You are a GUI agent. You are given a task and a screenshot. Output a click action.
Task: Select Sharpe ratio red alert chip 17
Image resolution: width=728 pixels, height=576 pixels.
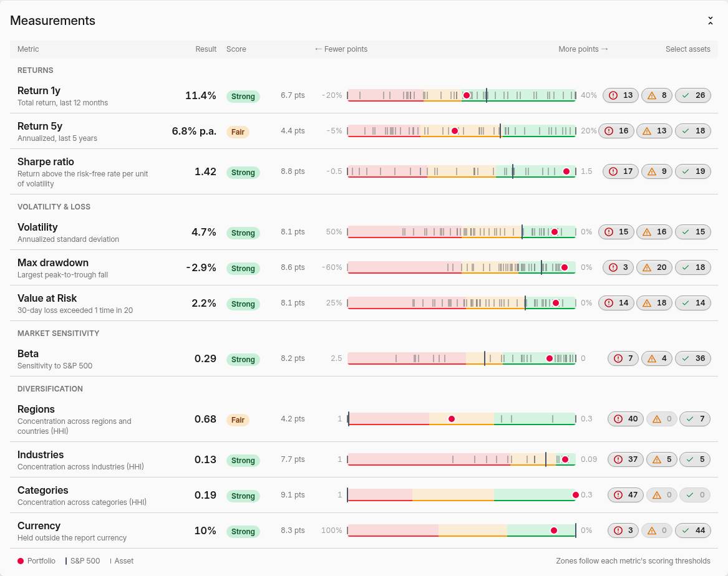tap(621, 171)
